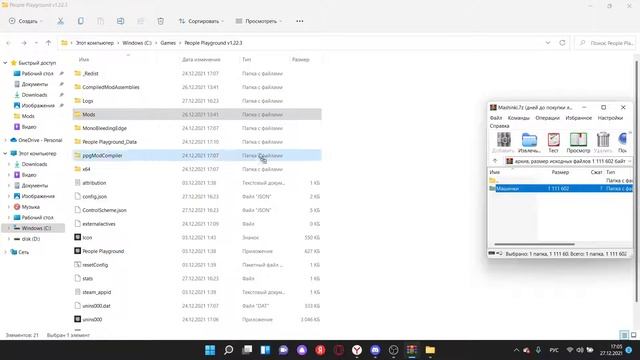The height and width of the screenshot is (360, 640).
Task: Click the Copy icon in Explorer toolbar
Action: point(80,21)
